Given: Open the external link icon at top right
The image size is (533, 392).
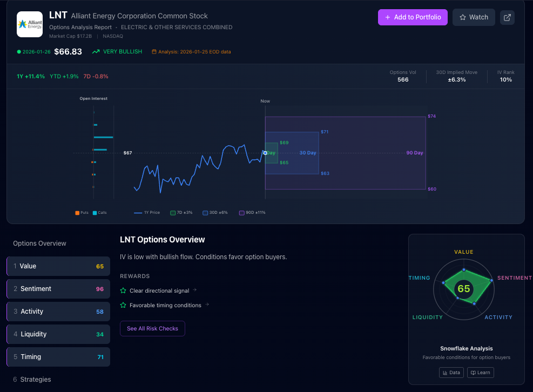Looking at the screenshot, I should (507, 17).
